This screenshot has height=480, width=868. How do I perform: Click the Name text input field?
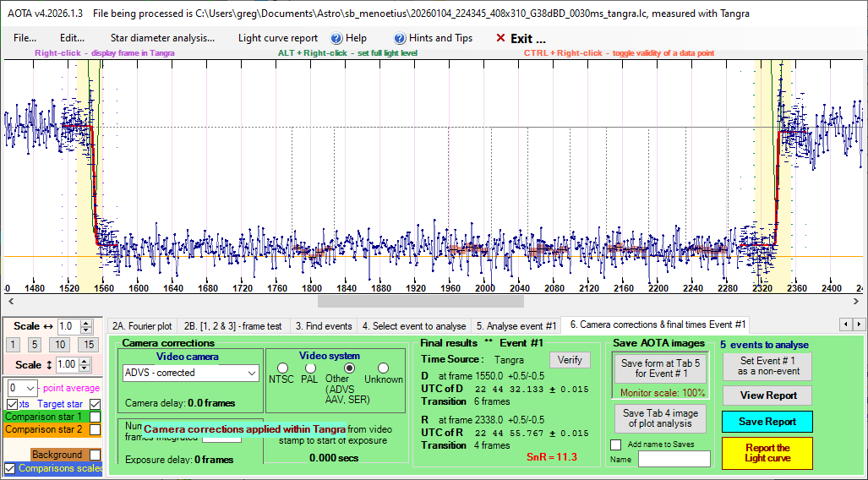[x=674, y=459]
